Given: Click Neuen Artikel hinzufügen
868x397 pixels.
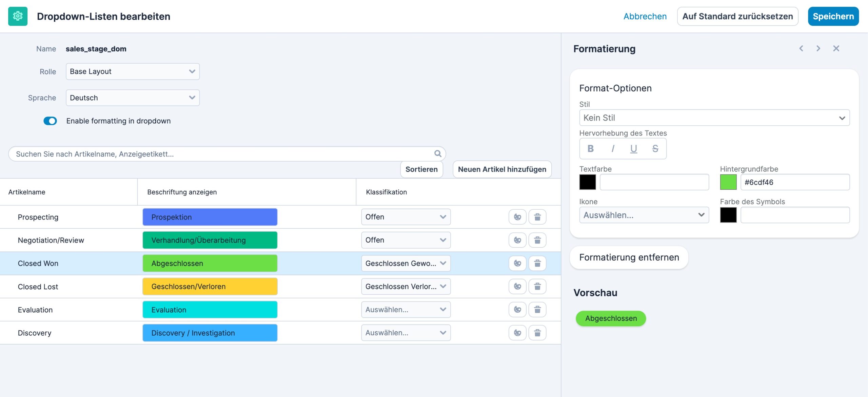Looking at the screenshot, I should (502, 169).
